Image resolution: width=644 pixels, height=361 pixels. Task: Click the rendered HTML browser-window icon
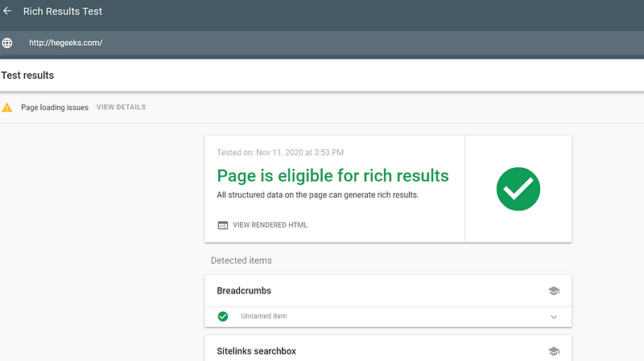coord(223,225)
